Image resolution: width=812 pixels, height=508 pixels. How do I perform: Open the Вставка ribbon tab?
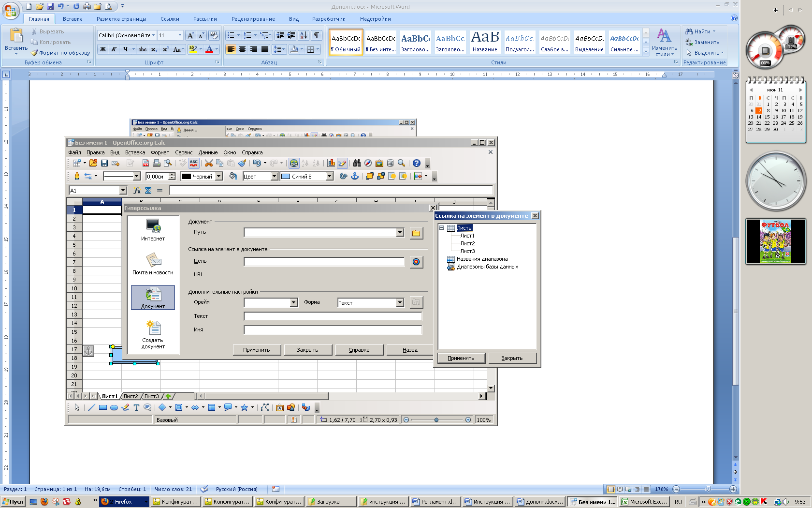(x=72, y=19)
